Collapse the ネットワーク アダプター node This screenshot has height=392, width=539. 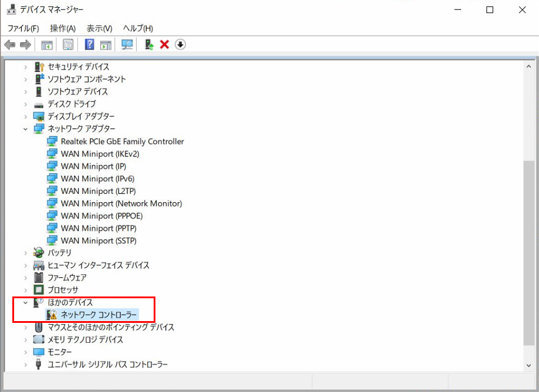click(x=25, y=129)
